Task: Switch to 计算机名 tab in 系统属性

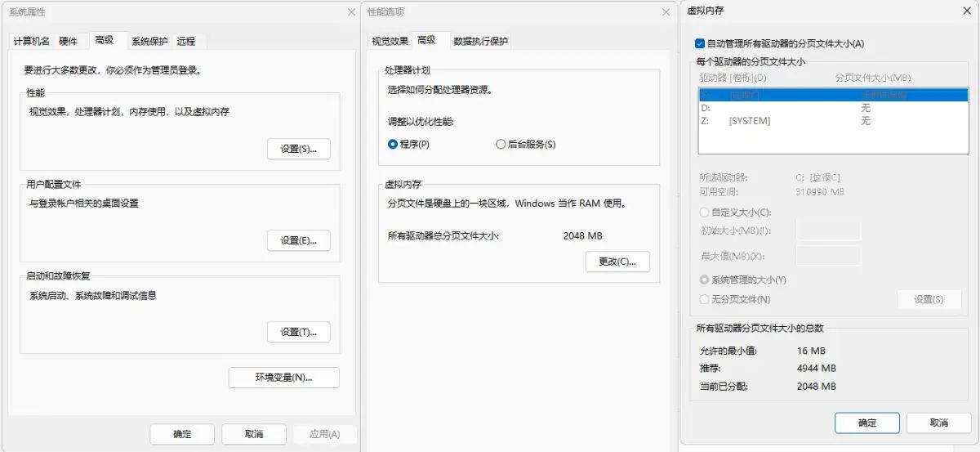Action: tap(31, 41)
